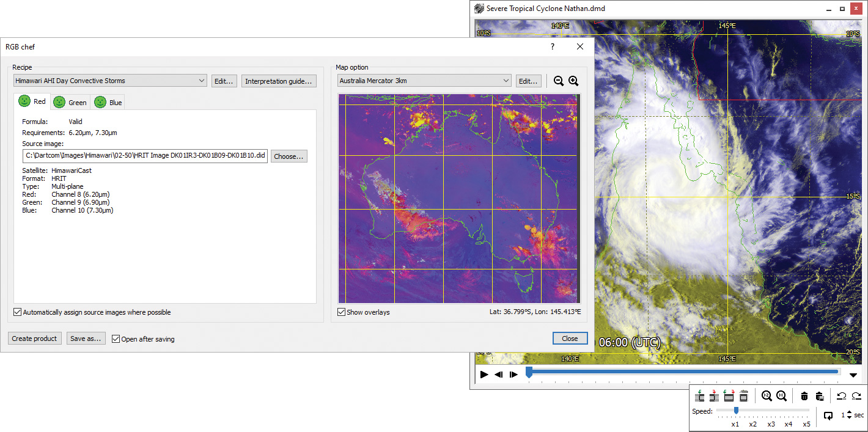This screenshot has height=432, width=868.
Task: Set the movie zoom to 1:2
Action: [767, 396]
